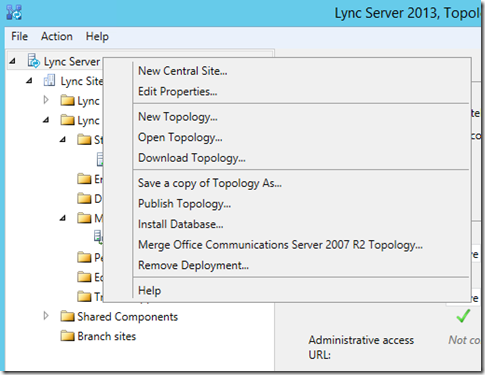Screen dimensions: 485x375
Task: Select Publish Topology menu entry
Action: (x=184, y=204)
